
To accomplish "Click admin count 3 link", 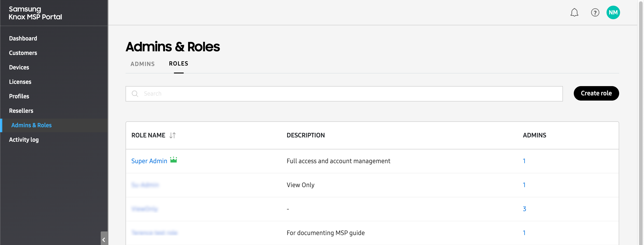I will coord(524,209).
